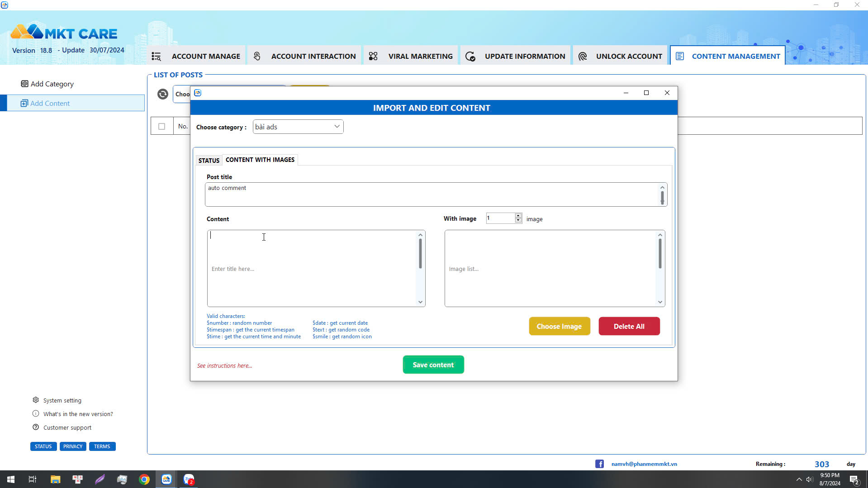Click the refresh icon in List of Posts

[163, 94]
